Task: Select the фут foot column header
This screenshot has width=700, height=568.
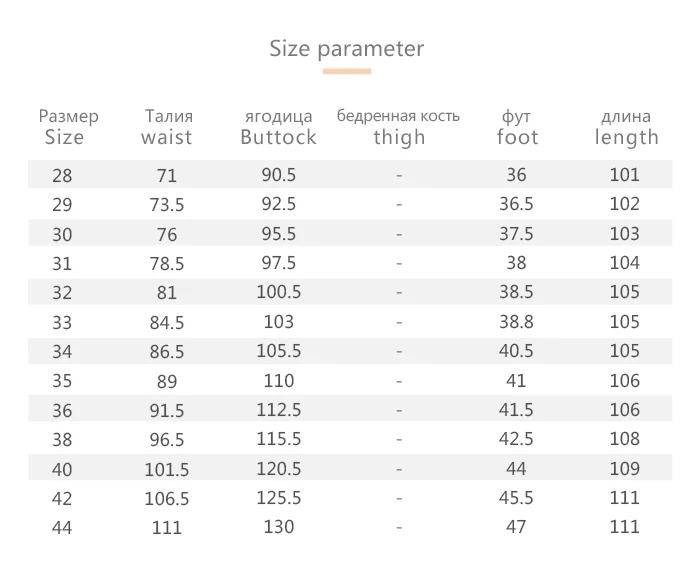Action: (x=517, y=127)
